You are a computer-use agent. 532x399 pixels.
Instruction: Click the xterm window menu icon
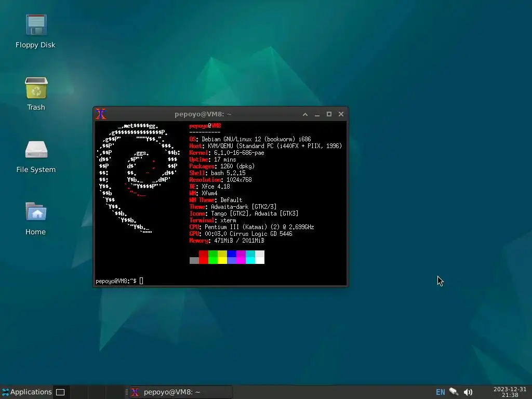coord(101,114)
